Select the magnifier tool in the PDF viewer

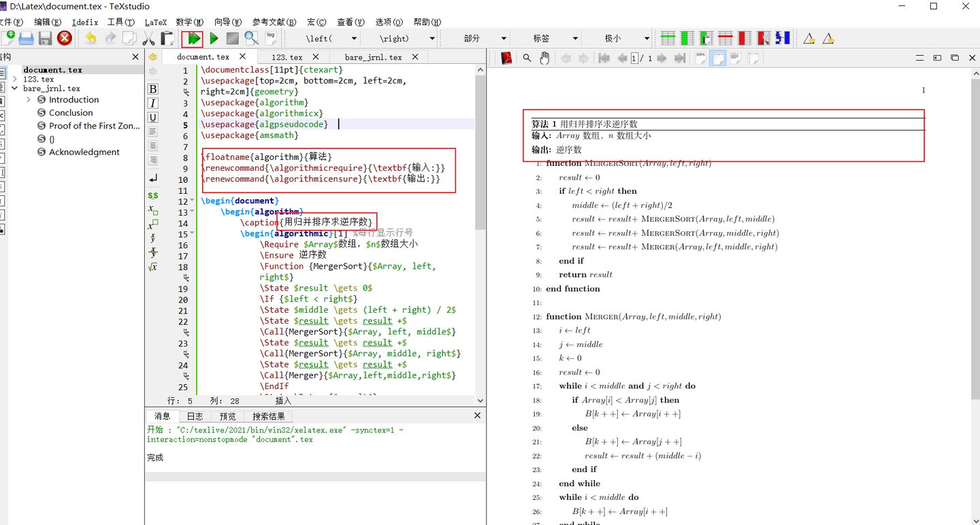pos(527,58)
